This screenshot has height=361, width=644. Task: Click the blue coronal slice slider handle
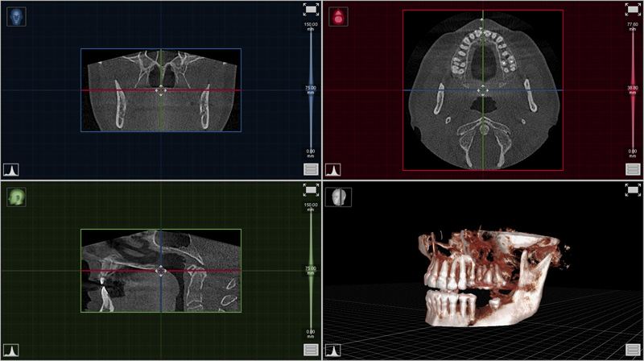click(x=311, y=91)
